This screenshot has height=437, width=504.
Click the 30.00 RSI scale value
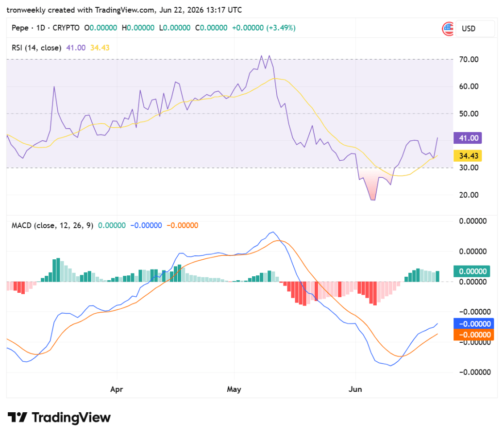click(x=469, y=168)
